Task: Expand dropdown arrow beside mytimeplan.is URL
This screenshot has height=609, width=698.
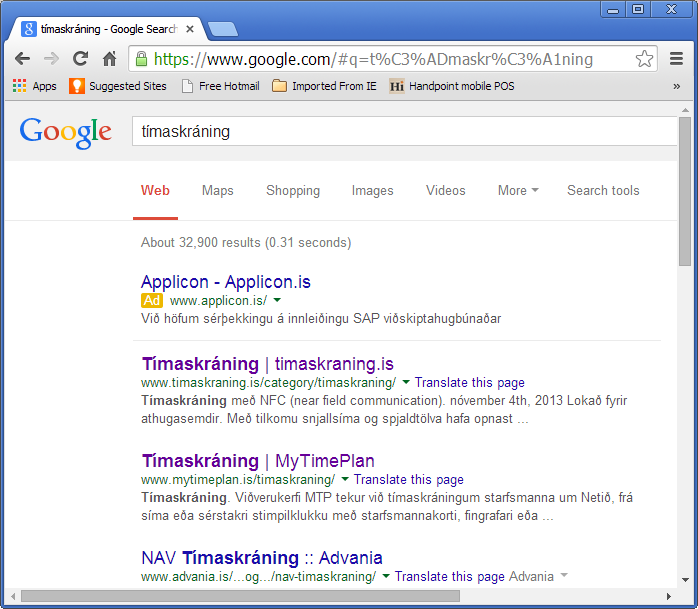Action: pyautogui.click(x=345, y=479)
